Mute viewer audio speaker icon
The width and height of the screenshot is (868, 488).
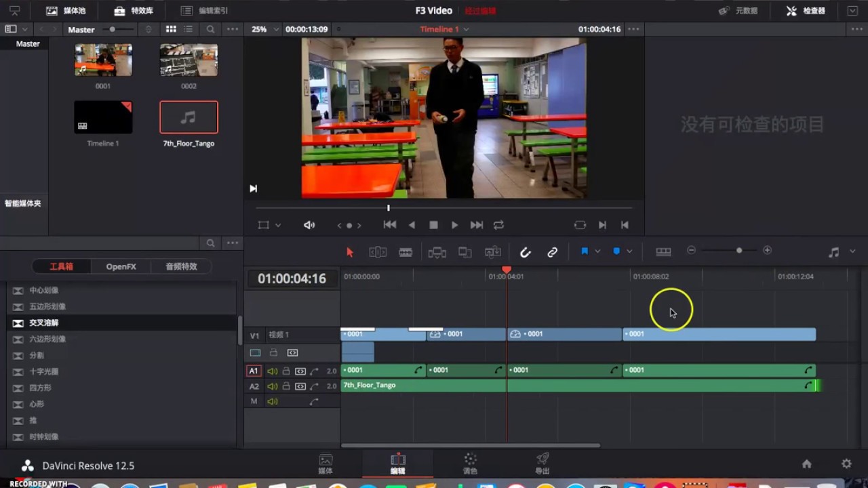click(x=309, y=225)
